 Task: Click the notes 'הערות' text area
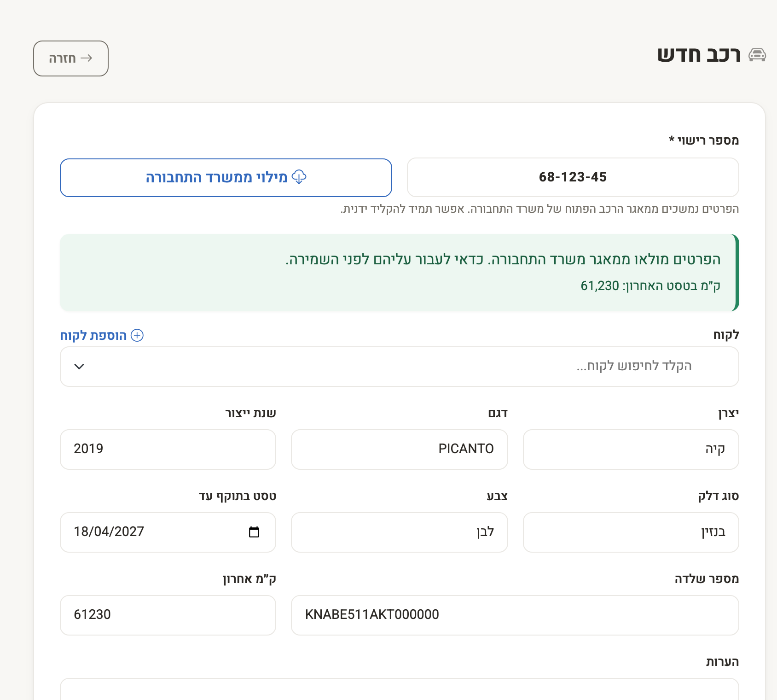[x=400, y=689]
